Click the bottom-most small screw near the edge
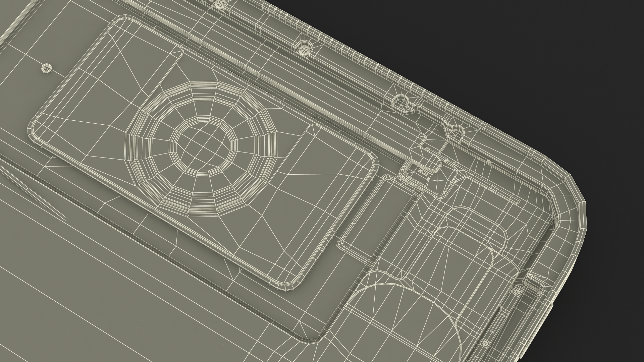Viewport: 644px width, 362px height. coord(485,343)
